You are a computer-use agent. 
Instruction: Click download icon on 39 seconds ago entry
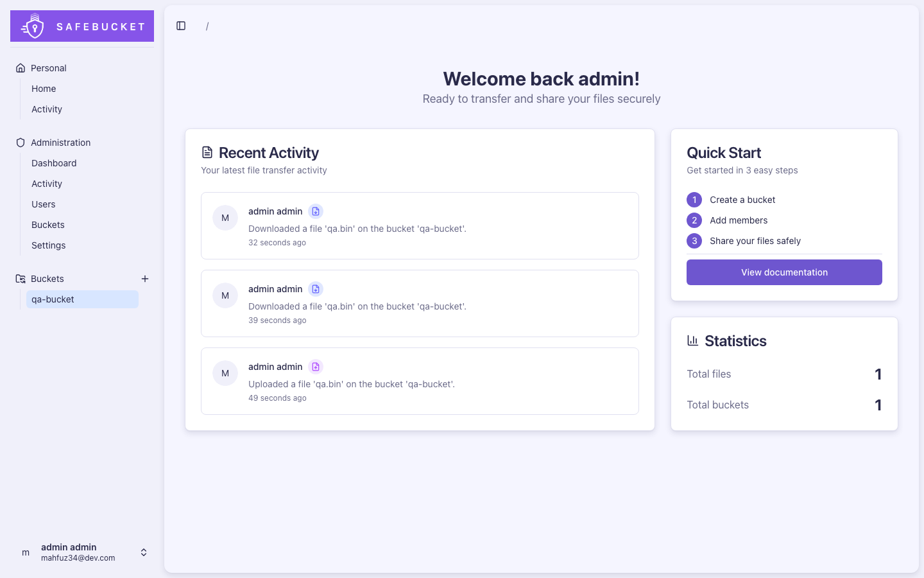click(x=316, y=289)
